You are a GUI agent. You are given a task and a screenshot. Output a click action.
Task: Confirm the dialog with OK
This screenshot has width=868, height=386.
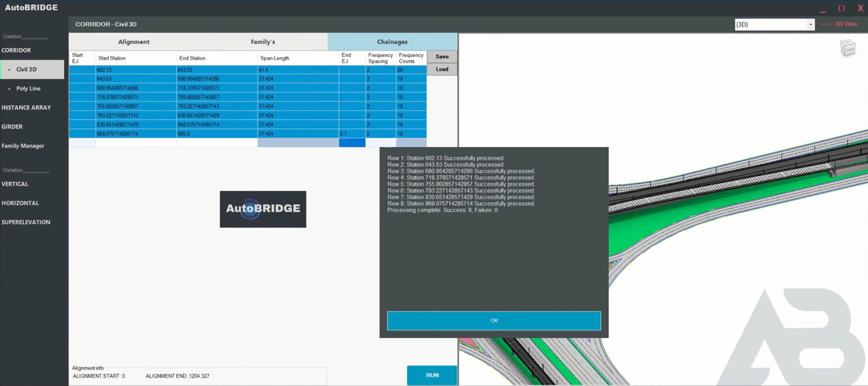coord(494,320)
